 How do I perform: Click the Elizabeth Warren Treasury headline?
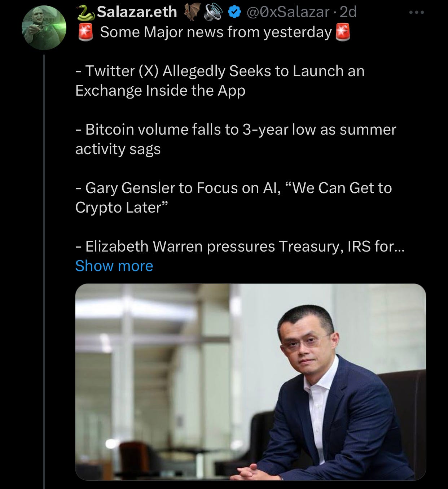point(240,246)
